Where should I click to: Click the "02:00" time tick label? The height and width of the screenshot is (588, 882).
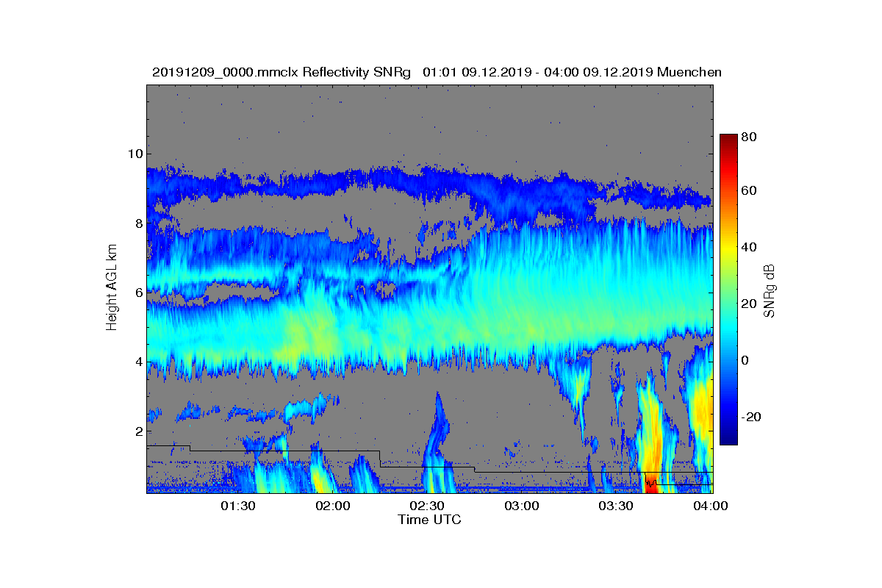coord(333,506)
